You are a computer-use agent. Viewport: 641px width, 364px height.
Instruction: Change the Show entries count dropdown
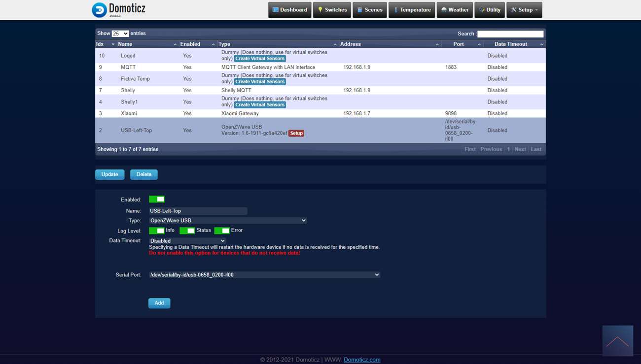click(120, 33)
